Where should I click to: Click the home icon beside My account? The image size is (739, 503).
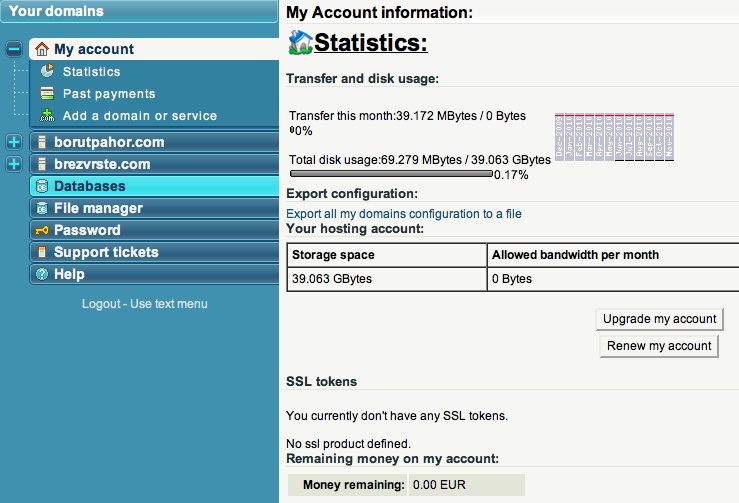pos(42,49)
